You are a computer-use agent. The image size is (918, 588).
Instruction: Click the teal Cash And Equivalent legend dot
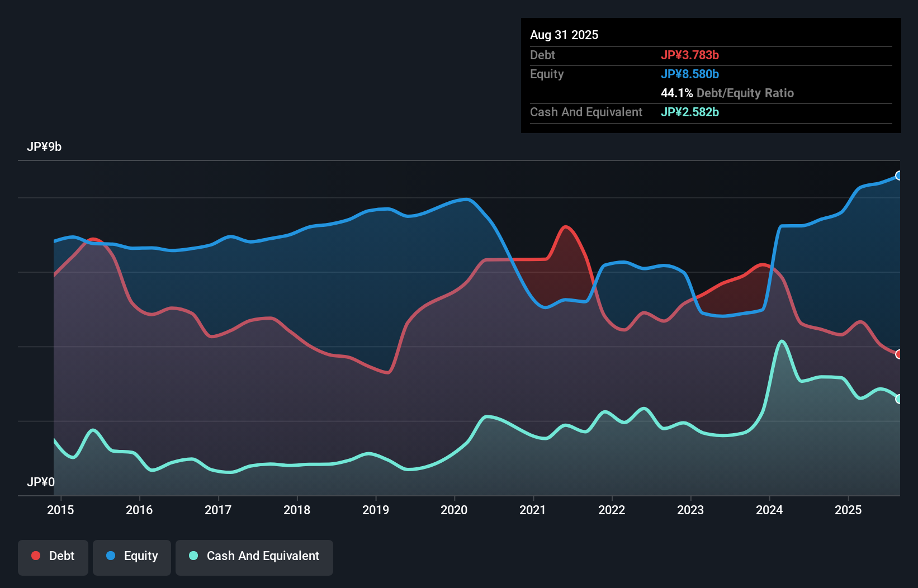click(192, 556)
